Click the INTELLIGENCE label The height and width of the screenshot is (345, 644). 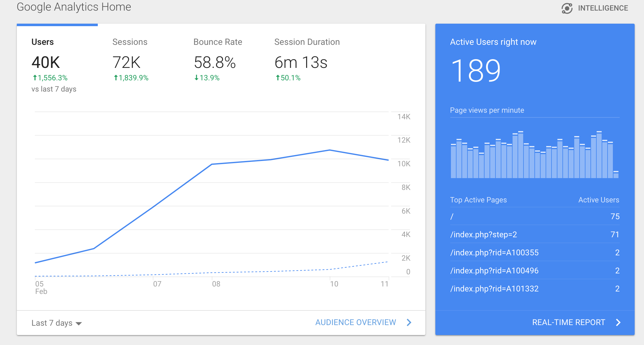[603, 8]
